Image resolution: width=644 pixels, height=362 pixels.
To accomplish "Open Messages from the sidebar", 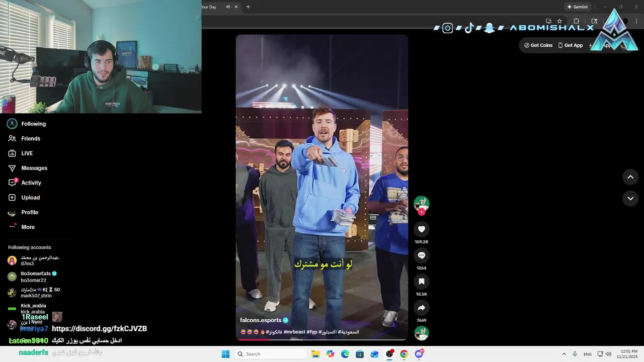I will click(28, 168).
